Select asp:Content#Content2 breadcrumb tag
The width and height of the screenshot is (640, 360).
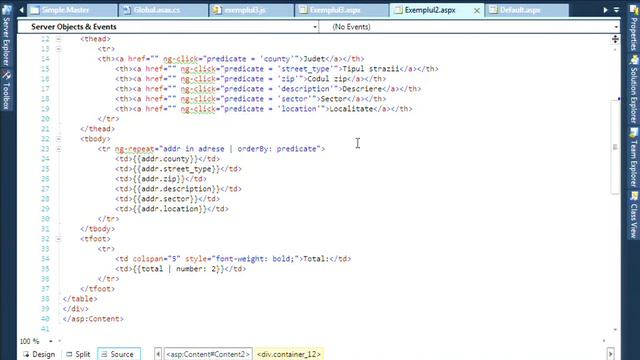pos(208,354)
